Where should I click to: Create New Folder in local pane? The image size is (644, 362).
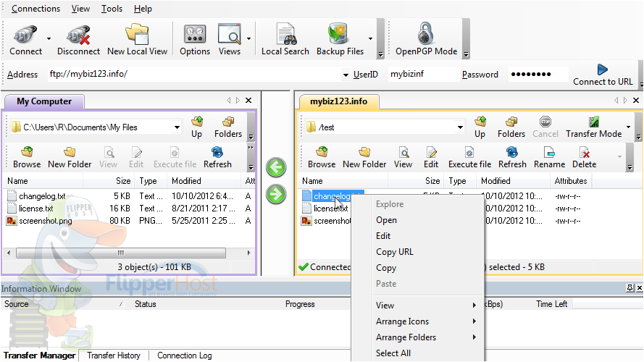[70, 152]
